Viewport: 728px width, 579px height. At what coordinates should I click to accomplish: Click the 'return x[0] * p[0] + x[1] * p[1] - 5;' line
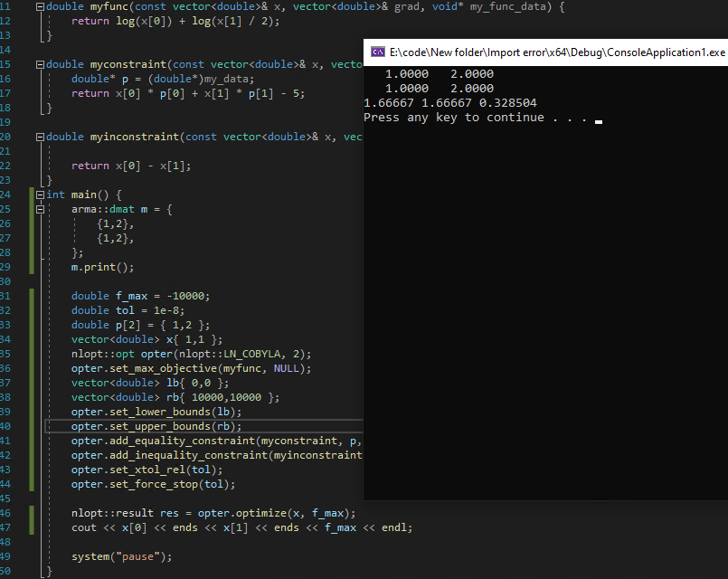coord(188,93)
